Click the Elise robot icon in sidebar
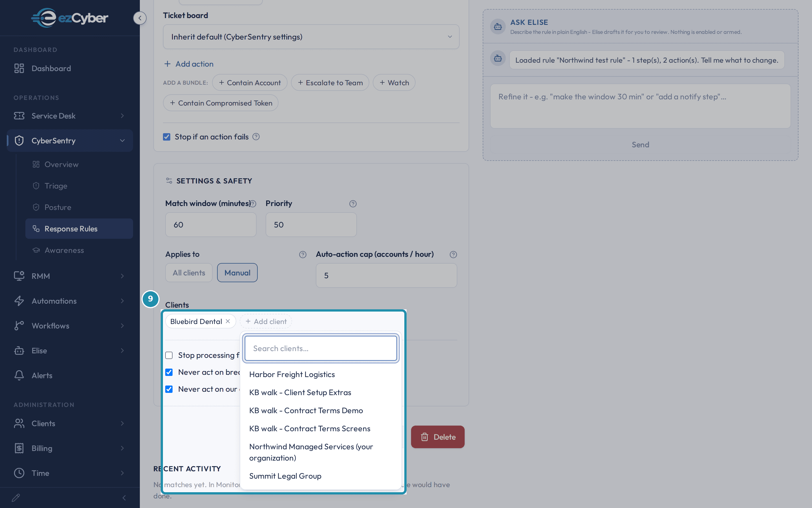Image resolution: width=812 pixels, height=508 pixels. pyautogui.click(x=19, y=351)
